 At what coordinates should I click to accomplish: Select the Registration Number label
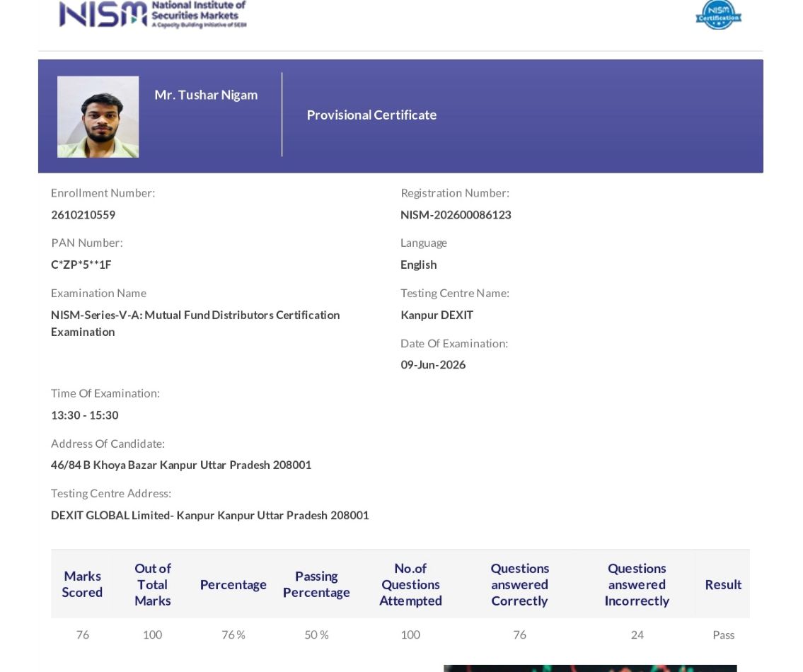(x=455, y=193)
